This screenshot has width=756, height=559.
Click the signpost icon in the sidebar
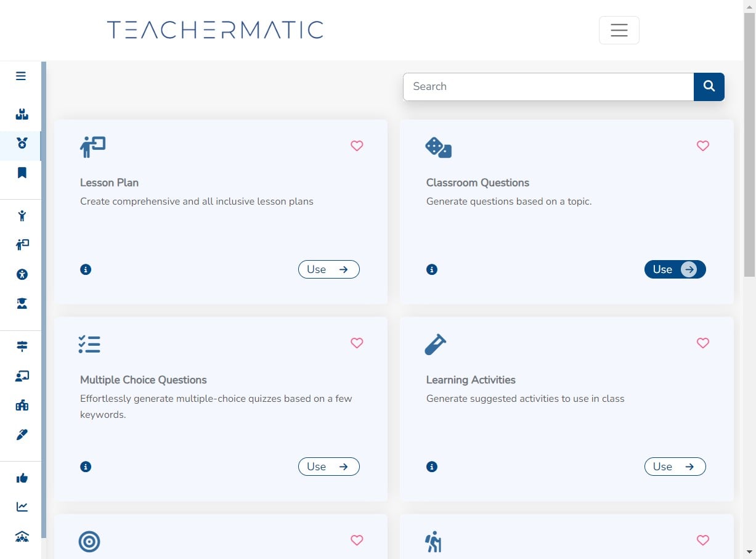22,346
